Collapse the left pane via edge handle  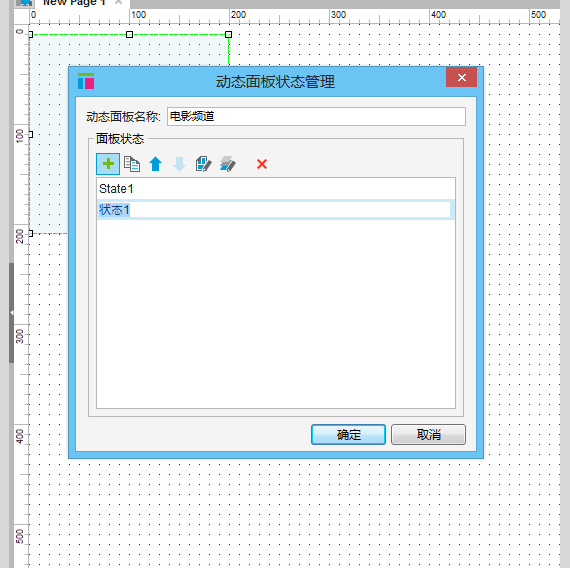(x=12, y=313)
